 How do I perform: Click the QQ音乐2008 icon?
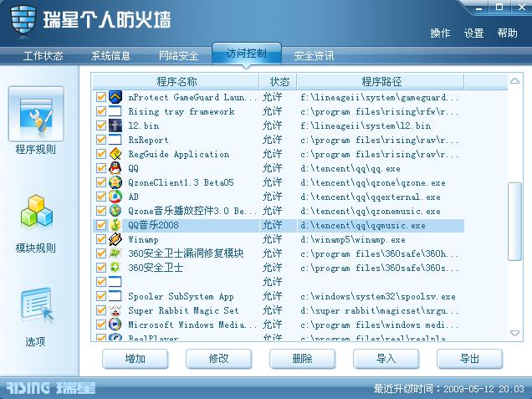[x=115, y=225]
